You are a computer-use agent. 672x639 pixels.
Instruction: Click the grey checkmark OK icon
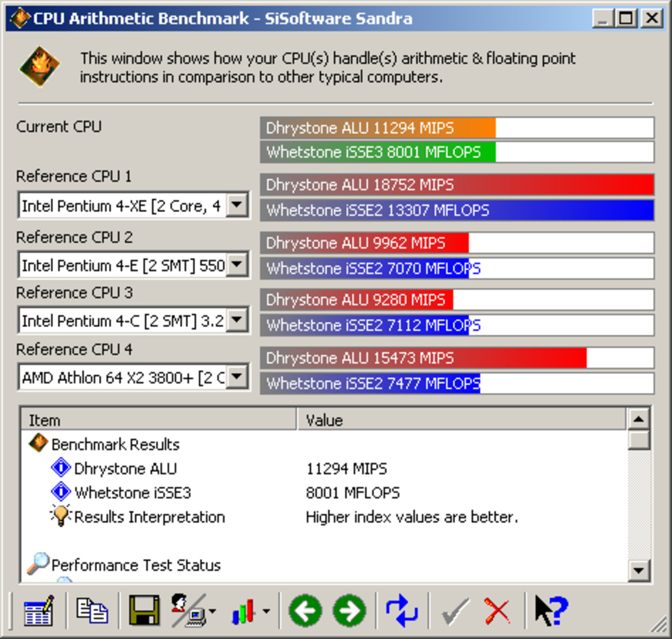tap(455, 611)
